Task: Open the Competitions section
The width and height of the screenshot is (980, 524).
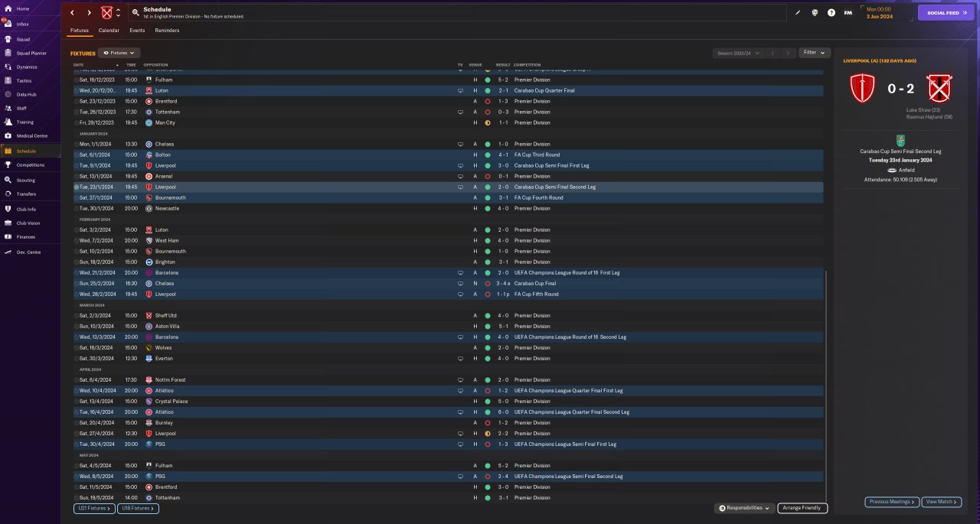Action: point(30,164)
